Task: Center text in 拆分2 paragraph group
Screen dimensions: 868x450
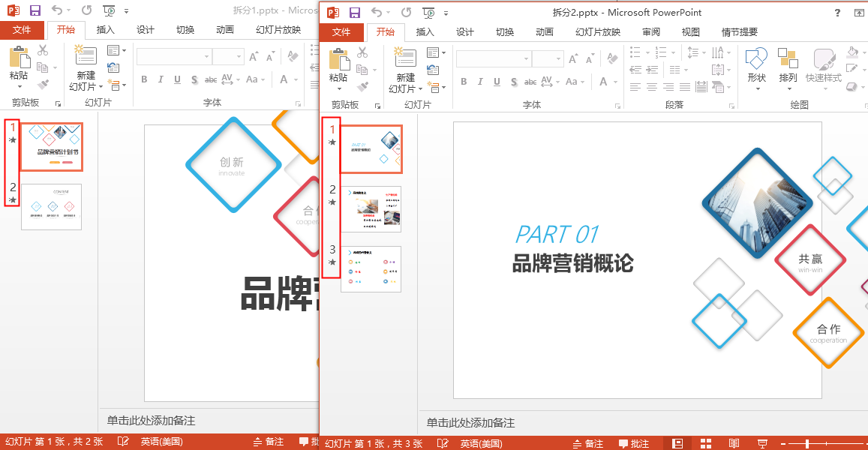Action: tap(652, 87)
